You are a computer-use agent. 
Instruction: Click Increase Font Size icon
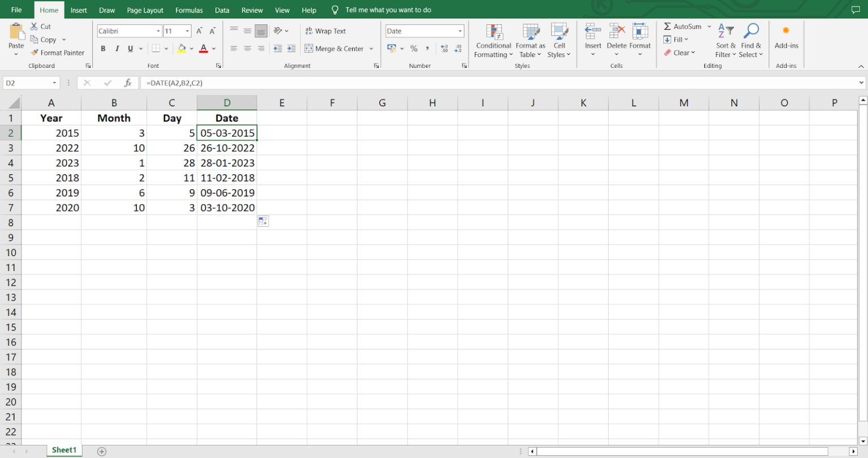199,31
